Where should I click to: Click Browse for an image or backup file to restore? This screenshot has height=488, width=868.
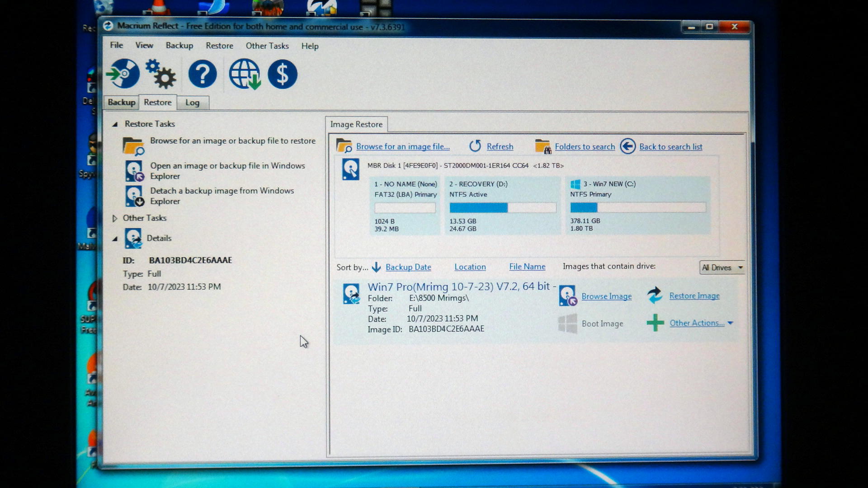click(233, 141)
